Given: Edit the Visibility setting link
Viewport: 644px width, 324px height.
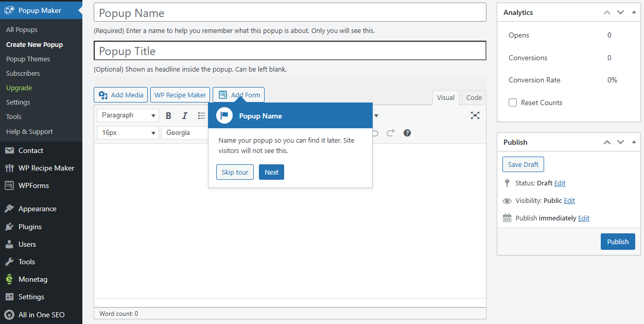Looking at the screenshot, I should click(x=569, y=201).
